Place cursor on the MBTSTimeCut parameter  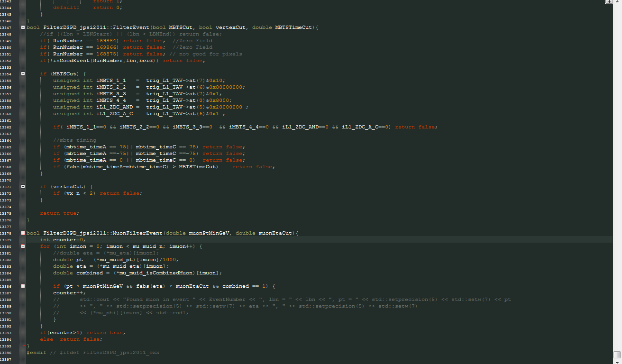click(294, 27)
